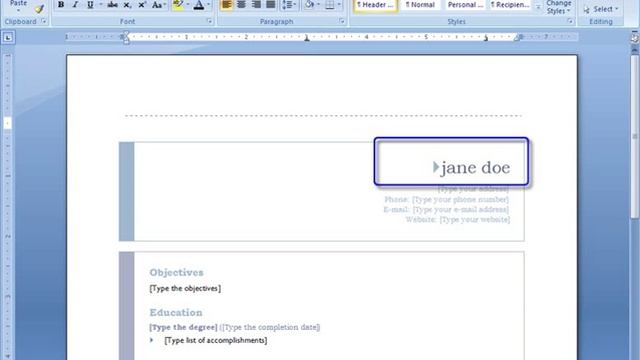
Task: Click '[Type list of accomplishments]' placeholder
Action: (216, 340)
